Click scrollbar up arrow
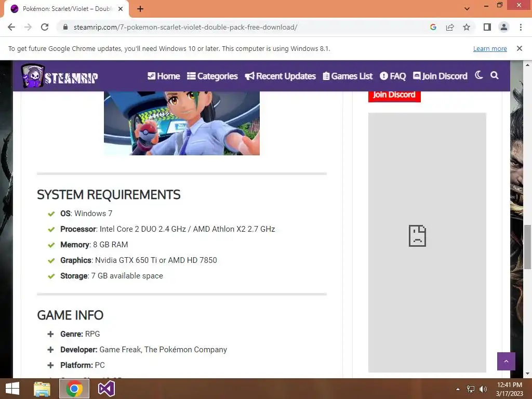This screenshot has height=399, width=532. tap(527, 64)
